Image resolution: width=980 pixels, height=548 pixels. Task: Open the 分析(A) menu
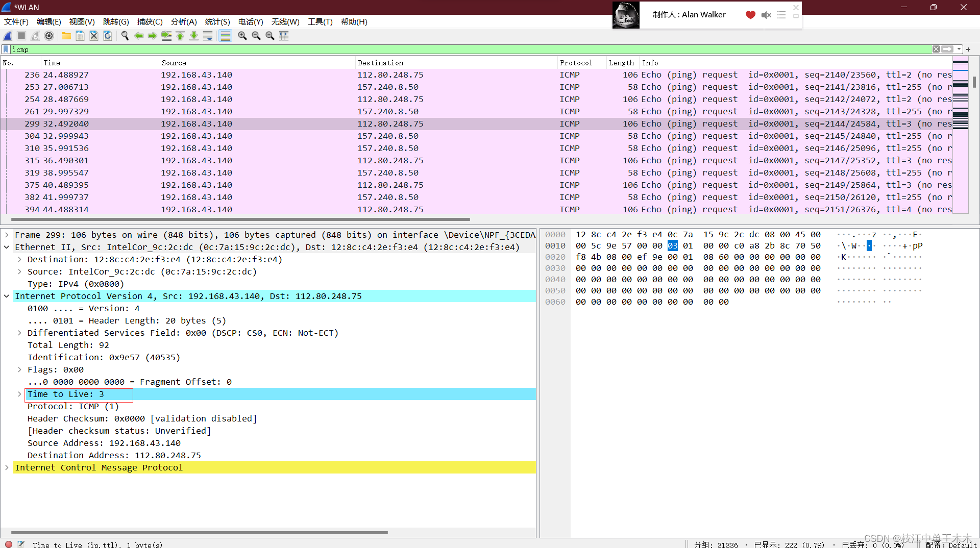(x=184, y=22)
